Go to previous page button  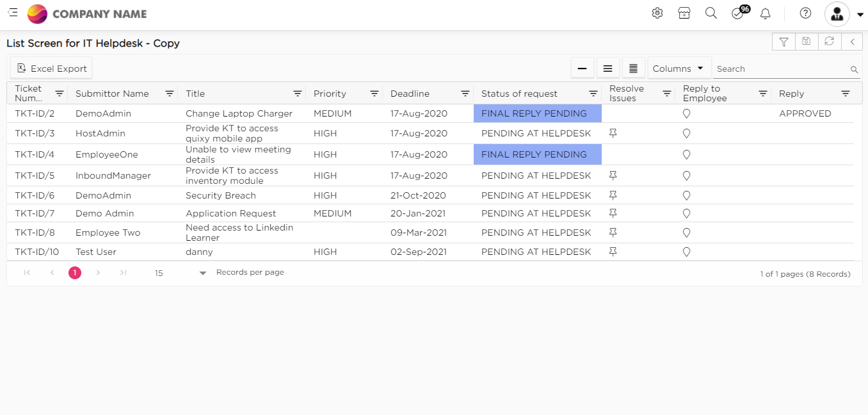point(52,273)
